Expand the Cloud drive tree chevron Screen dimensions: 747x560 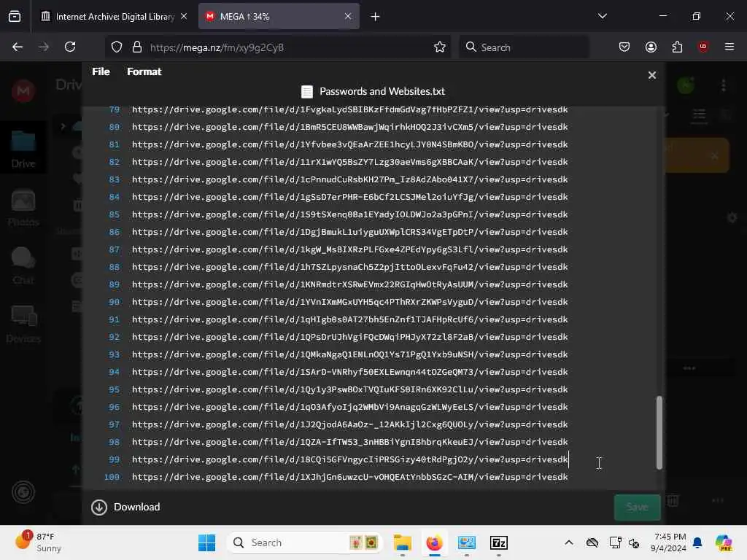pos(63,126)
